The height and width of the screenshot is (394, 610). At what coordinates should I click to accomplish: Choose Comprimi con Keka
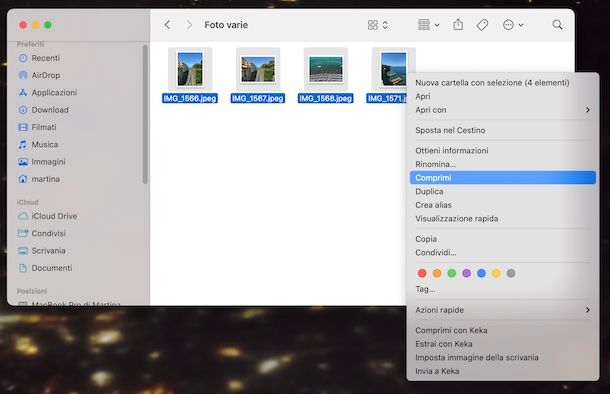[503, 330]
